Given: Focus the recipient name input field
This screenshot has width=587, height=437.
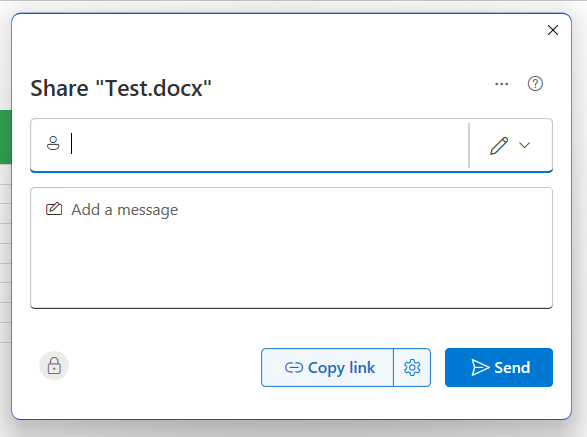Looking at the screenshot, I should pos(269,144).
